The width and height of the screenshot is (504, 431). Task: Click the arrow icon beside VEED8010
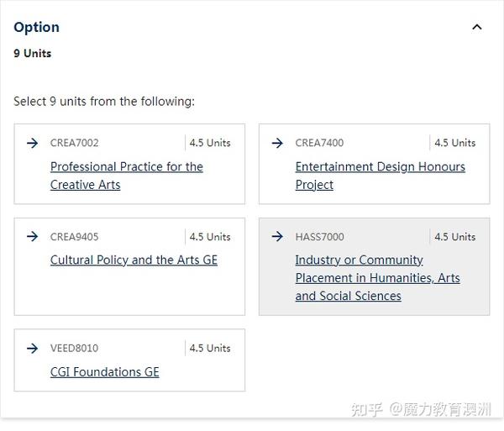click(33, 348)
